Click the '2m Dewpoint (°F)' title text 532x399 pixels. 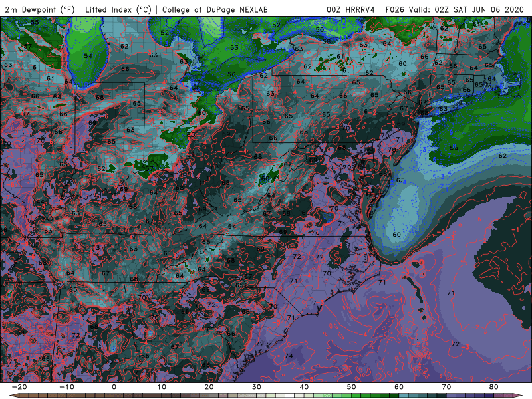point(40,9)
